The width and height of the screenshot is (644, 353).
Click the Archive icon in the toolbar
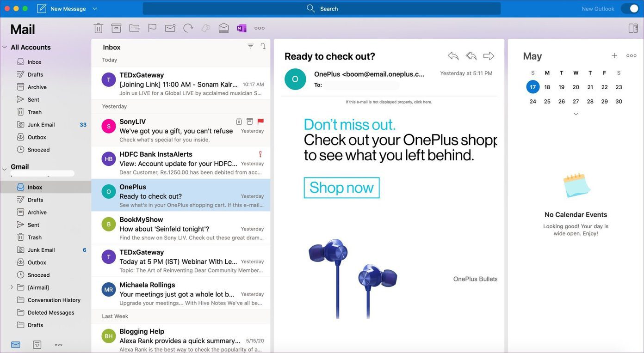coord(116,28)
